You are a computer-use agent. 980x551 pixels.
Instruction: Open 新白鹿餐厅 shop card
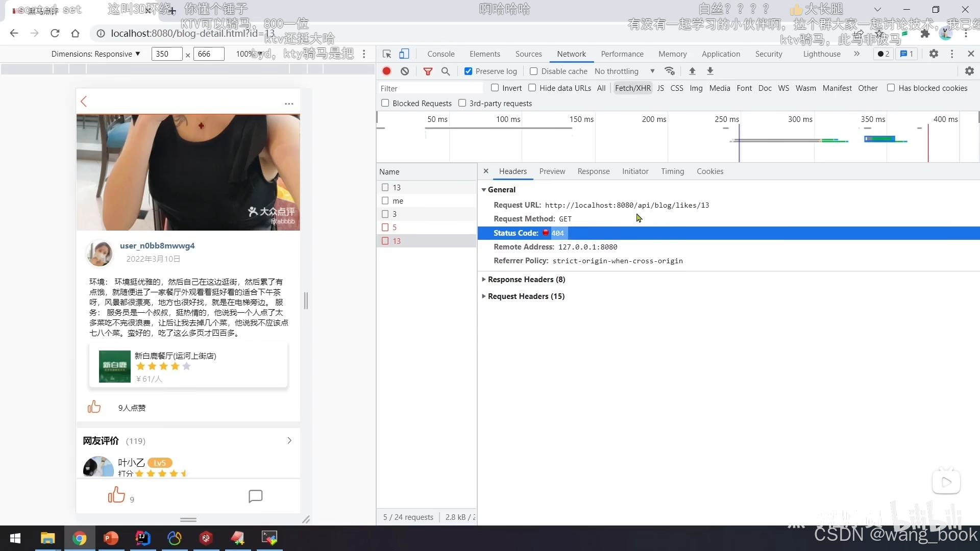tap(188, 366)
